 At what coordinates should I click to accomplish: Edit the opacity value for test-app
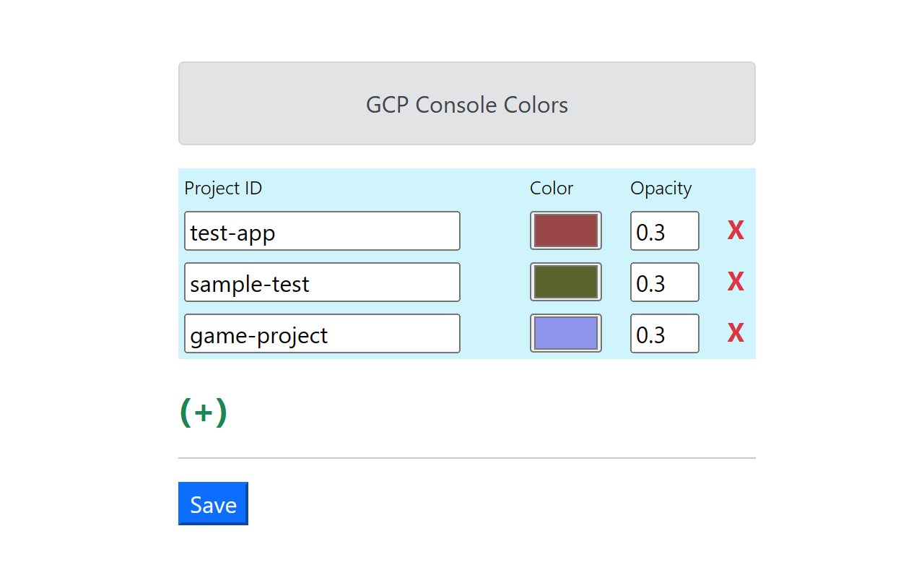coord(664,231)
